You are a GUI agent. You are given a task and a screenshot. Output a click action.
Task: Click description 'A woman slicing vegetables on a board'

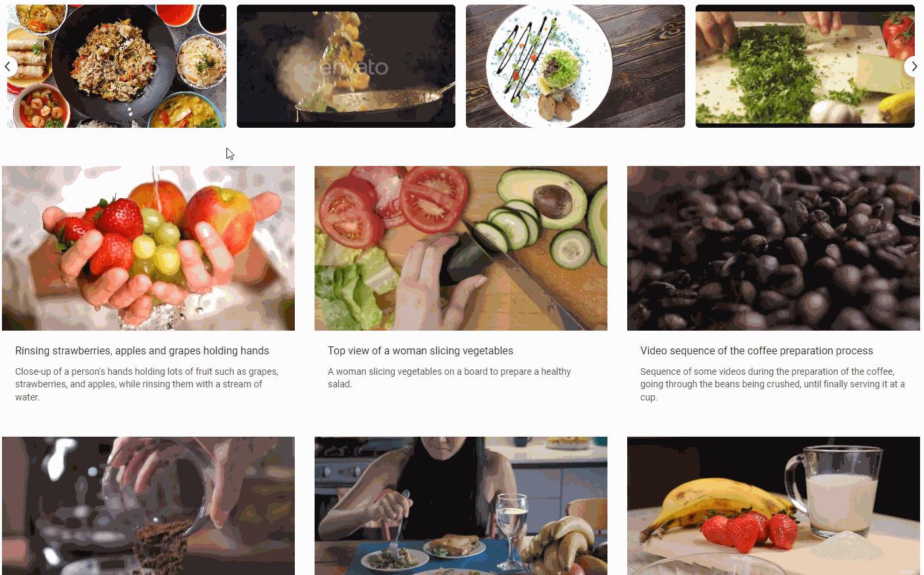tap(449, 377)
